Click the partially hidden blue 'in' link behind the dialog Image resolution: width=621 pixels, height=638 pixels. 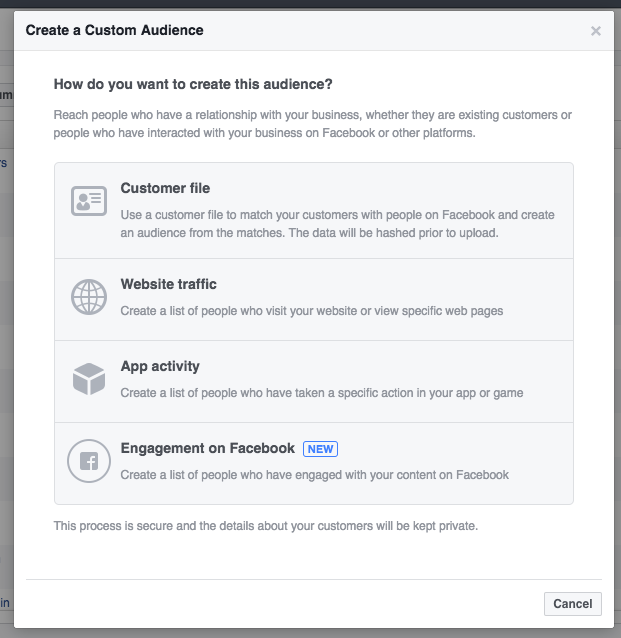click(x=5, y=603)
